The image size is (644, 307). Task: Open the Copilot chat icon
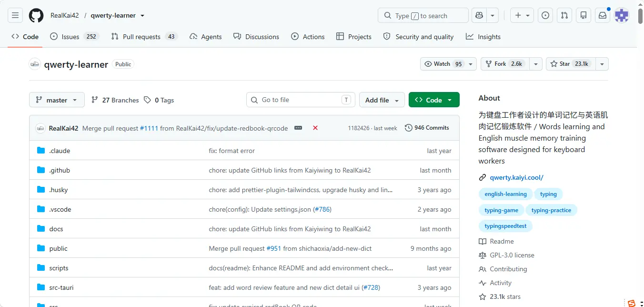coord(479,15)
